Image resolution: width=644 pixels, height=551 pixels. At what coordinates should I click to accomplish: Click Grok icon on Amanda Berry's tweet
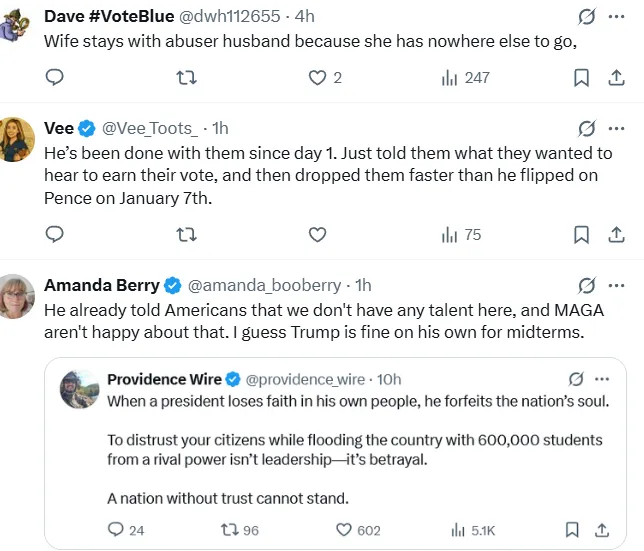(588, 285)
